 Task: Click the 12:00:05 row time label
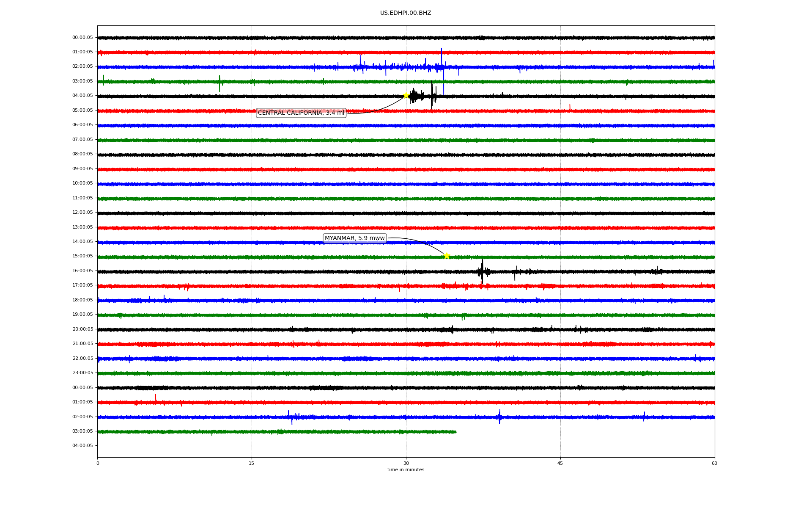pos(82,213)
